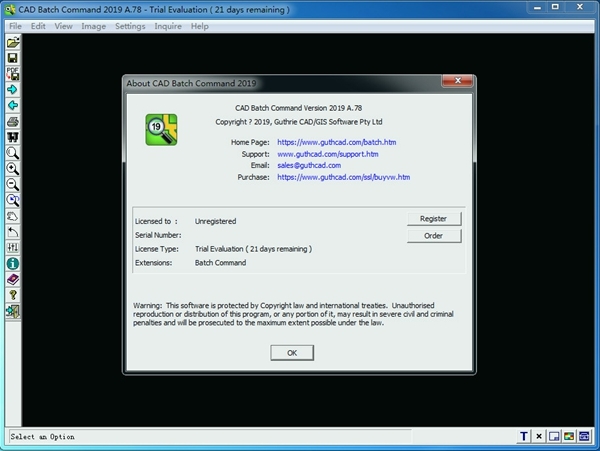Click the 'License Type:' label
This screenshot has height=451, width=600.
click(x=157, y=249)
